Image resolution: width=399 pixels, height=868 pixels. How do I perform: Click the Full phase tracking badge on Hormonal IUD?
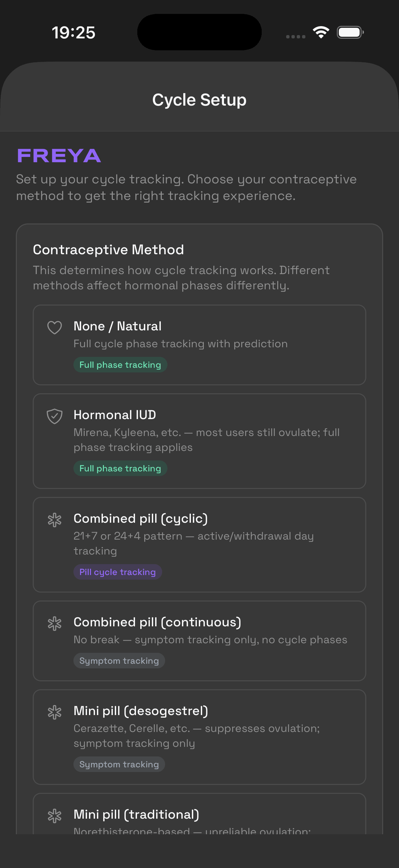pyautogui.click(x=120, y=468)
